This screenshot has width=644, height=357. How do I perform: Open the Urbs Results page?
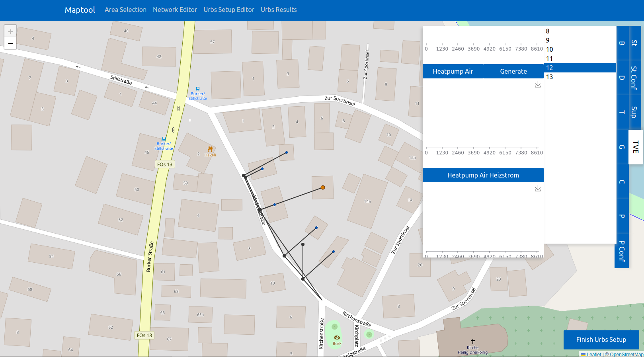click(279, 10)
